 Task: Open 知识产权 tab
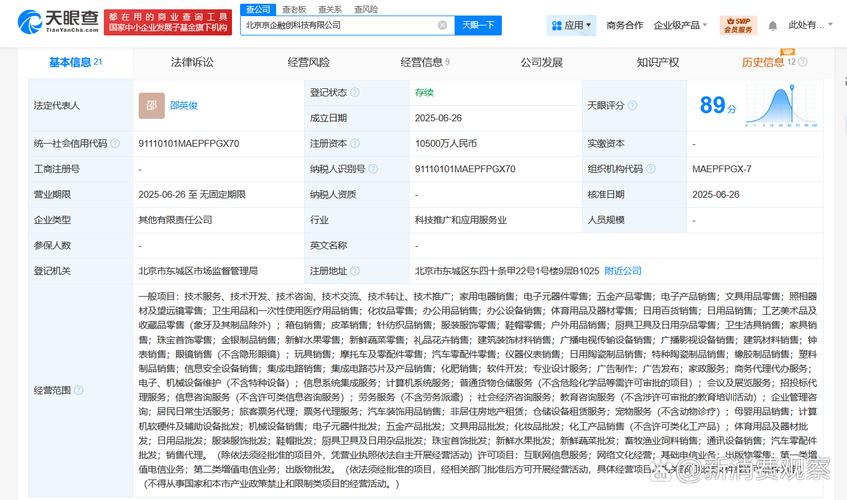pyautogui.click(x=657, y=62)
